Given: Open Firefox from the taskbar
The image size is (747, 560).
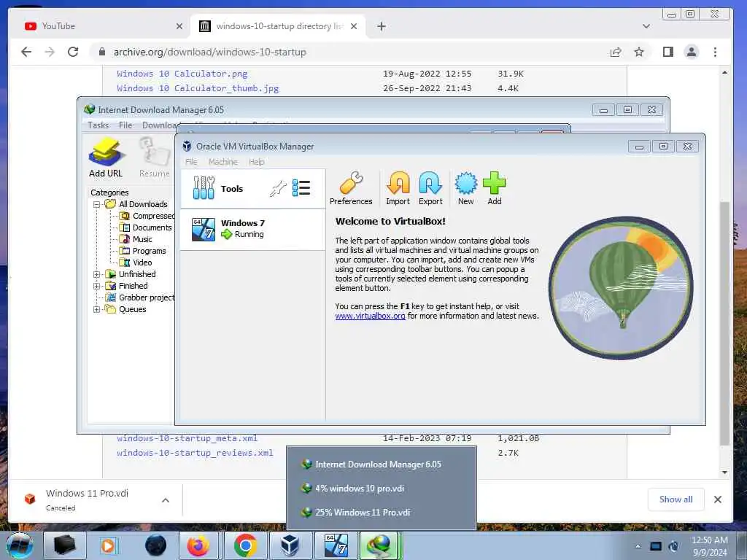Looking at the screenshot, I should (x=198, y=545).
